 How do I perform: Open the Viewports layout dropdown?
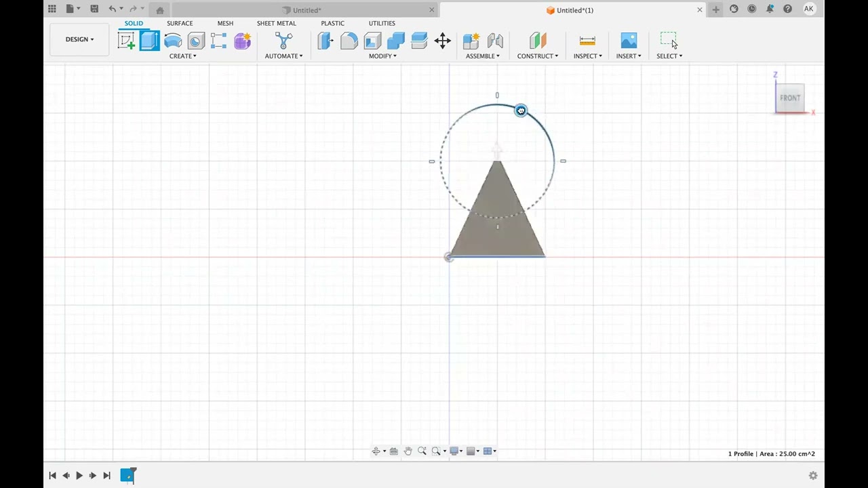pos(490,451)
